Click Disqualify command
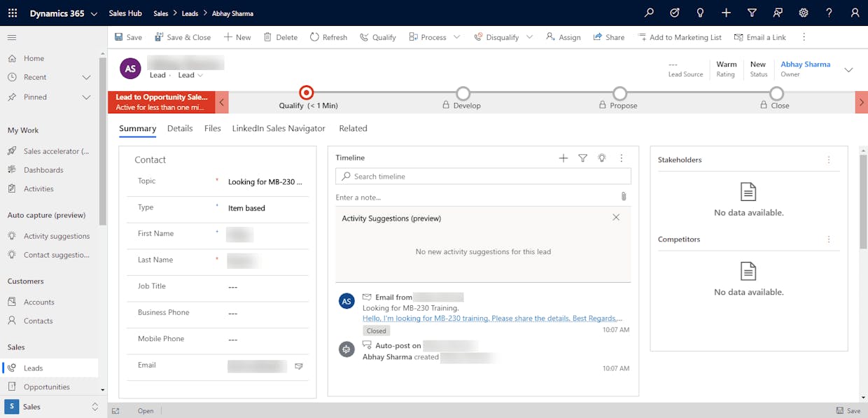This screenshot has width=868, height=418. click(496, 37)
